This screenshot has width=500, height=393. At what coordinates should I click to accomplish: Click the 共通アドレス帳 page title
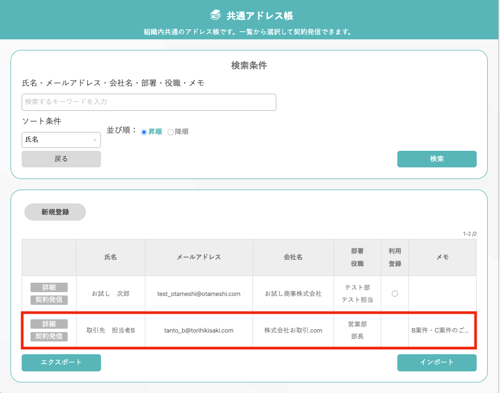coord(260,16)
